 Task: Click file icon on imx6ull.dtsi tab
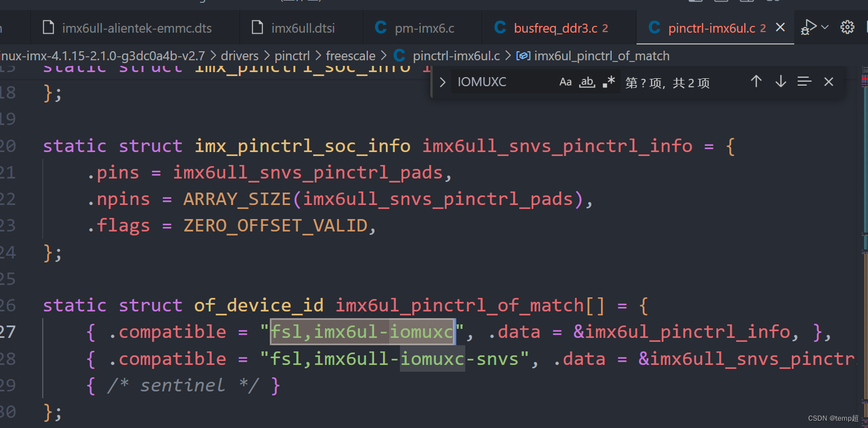pyautogui.click(x=257, y=27)
